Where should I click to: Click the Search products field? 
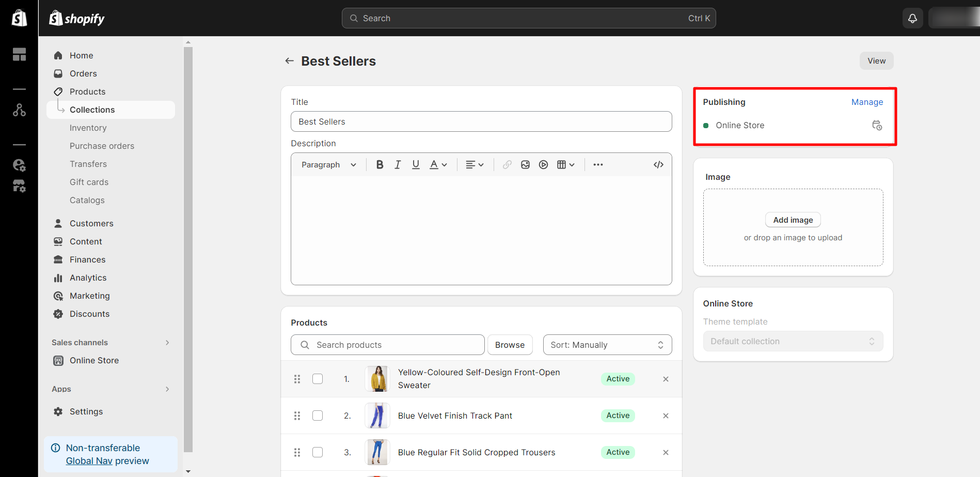pos(388,345)
